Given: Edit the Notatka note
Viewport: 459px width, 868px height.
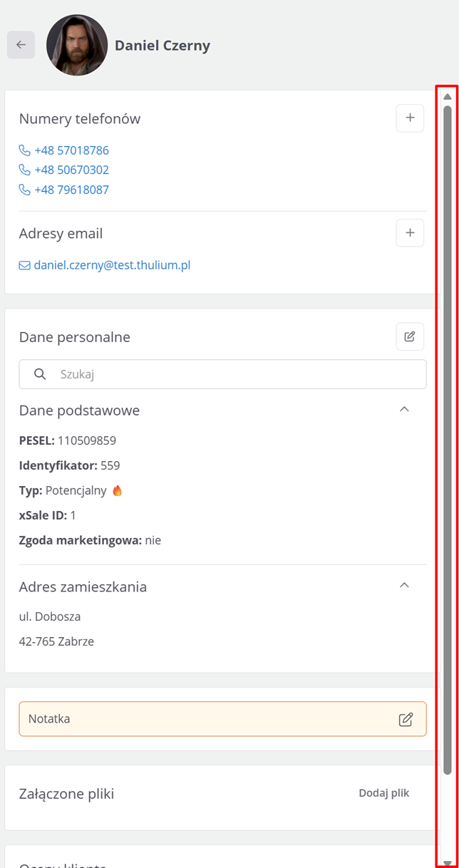Looking at the screenshot, I should pyautogui.click(x=406, y=719).
